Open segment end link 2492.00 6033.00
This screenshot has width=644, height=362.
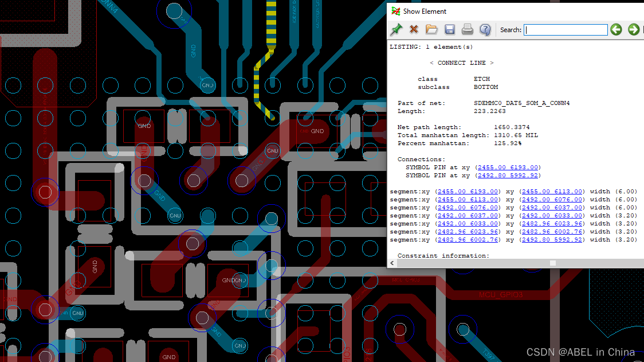[x=552, y=216]
